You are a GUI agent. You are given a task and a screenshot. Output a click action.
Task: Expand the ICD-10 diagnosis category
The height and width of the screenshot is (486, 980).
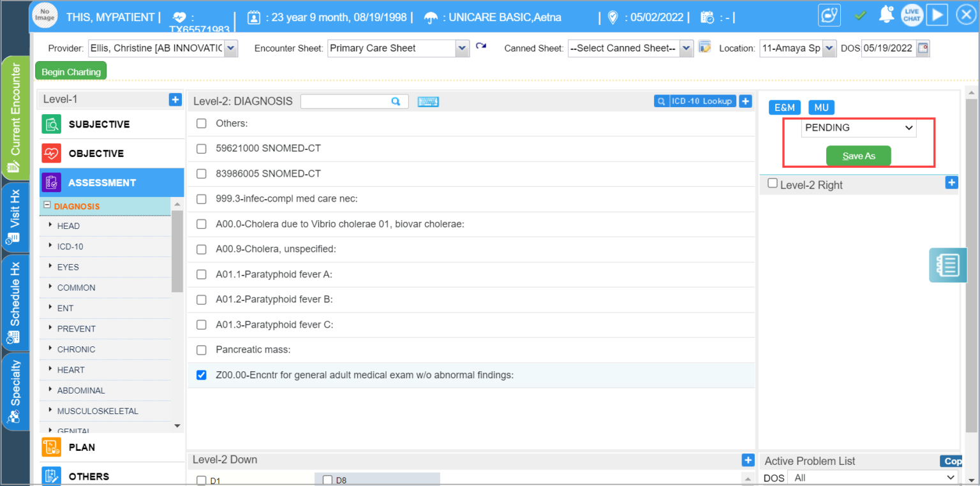pyautogui.click(x=70, y=246)
